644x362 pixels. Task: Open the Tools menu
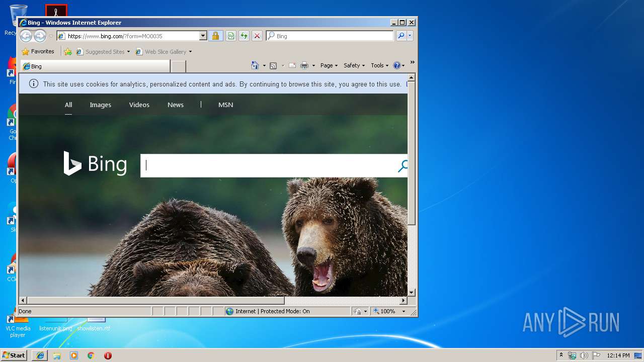[380, 65]
